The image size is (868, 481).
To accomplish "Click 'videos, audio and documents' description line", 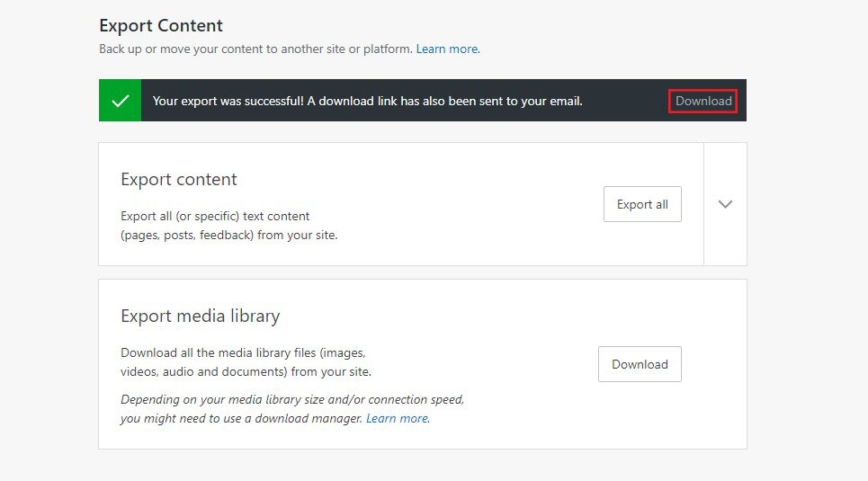I will click(x=246, y=371).
